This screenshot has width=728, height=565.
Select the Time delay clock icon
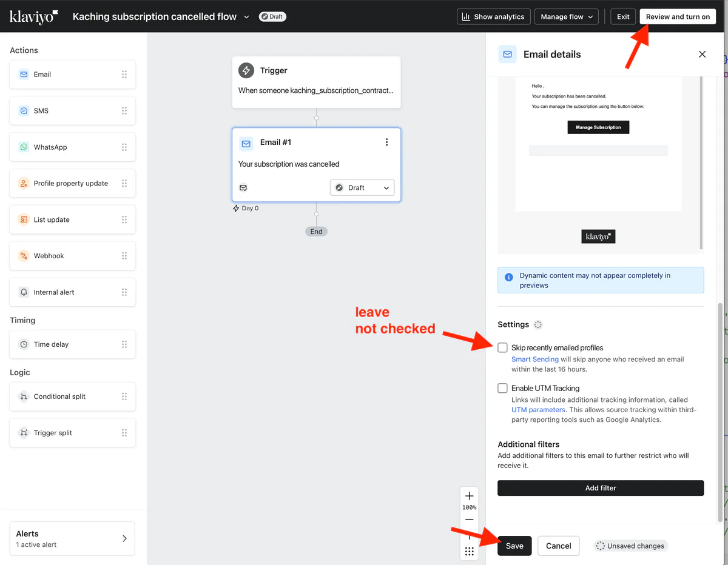coord(24,344)
